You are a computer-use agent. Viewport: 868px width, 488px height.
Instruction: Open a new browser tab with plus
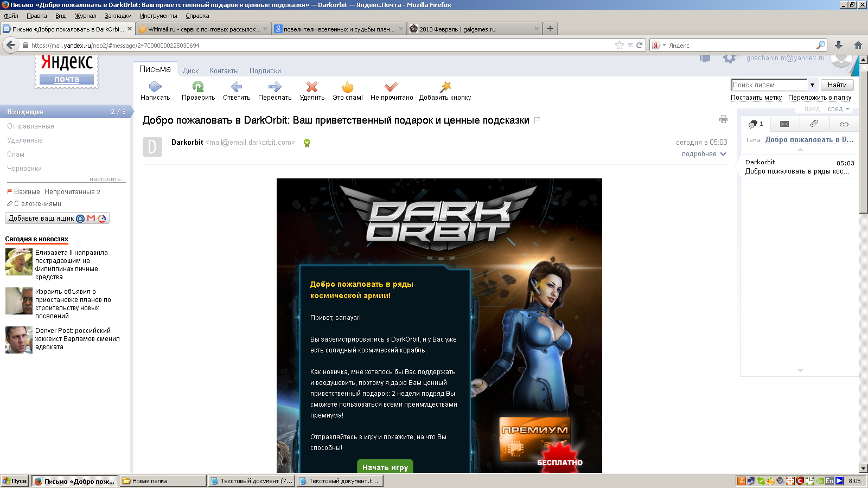pos(550,29)
